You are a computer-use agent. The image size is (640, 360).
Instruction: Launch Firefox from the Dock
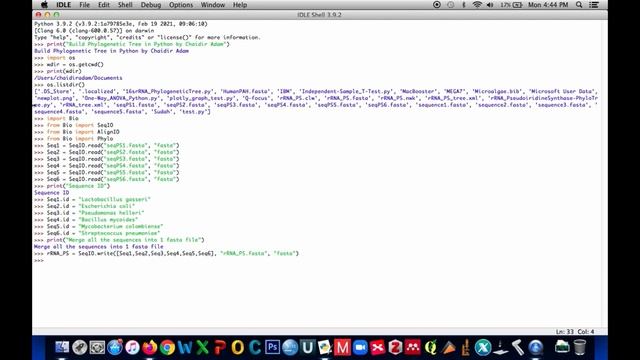[150, 347]
